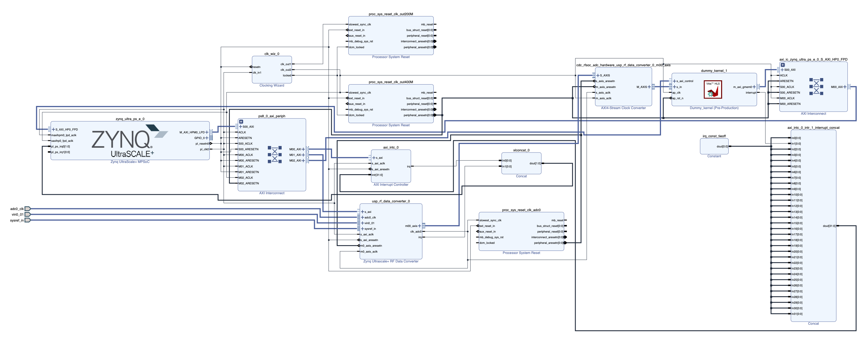Viewport: 868px width, 345px height.
Task: Expand GPIO_0 interface on Zynq block
Action: (207, 138)
